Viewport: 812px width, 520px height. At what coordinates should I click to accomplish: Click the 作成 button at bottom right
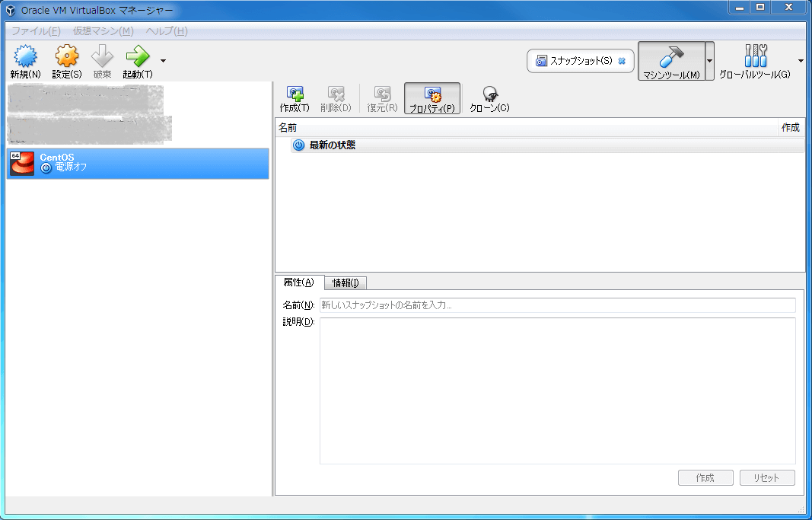tap(705, 477)
